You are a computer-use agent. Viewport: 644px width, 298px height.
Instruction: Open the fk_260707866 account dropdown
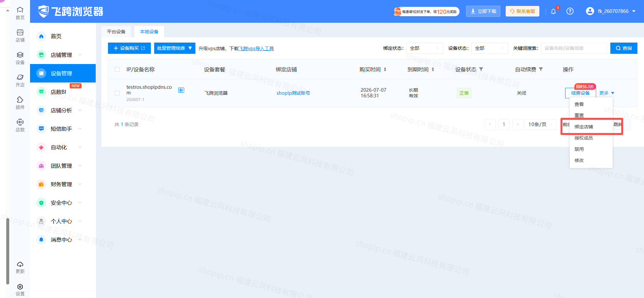pos(611,11)
